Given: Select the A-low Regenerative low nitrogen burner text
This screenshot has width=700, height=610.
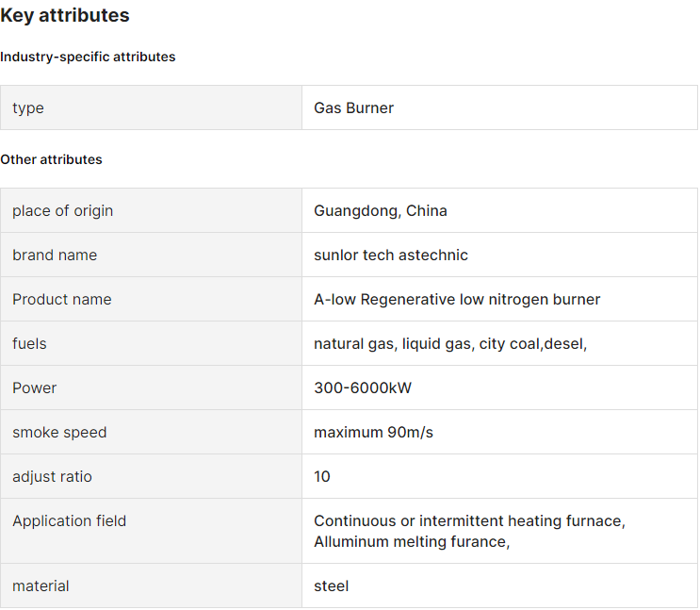Looking at the screenshot, I should click(x=456, y=300).
